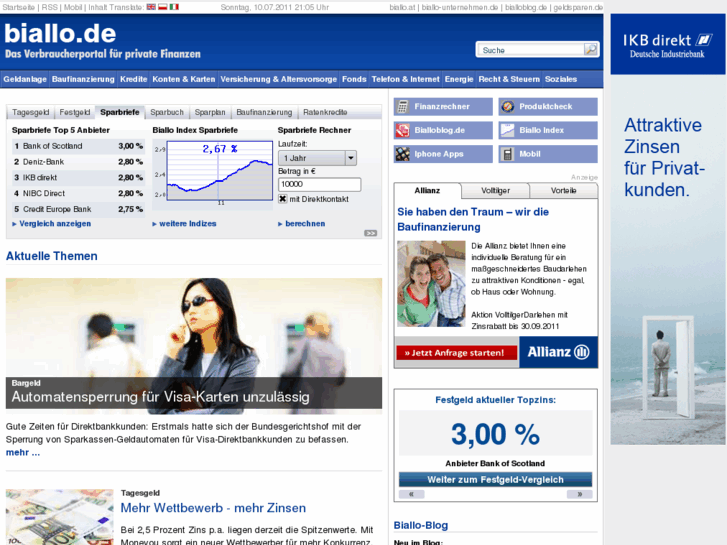Click Deniz-Bank row in Top 5
Screen dimensions: 727x545
(x=78, y=162)
